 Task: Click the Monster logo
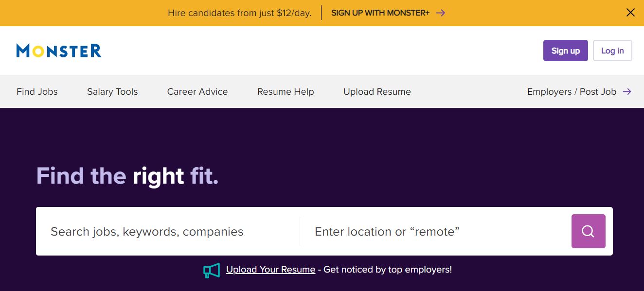(x=59, y=51)
